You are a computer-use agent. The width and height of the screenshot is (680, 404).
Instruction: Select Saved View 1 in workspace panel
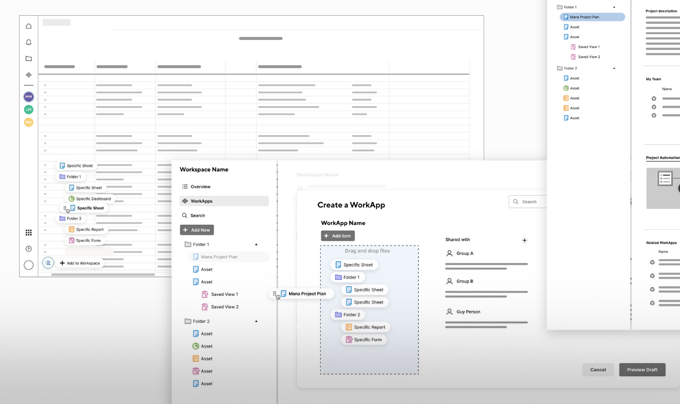[x=220, y=294]
